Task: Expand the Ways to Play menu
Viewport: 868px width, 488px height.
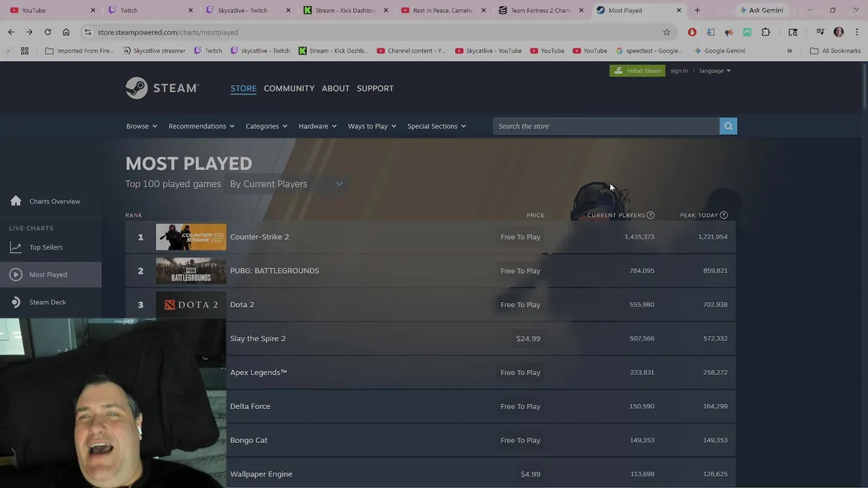Action: (x=372, y=126)
